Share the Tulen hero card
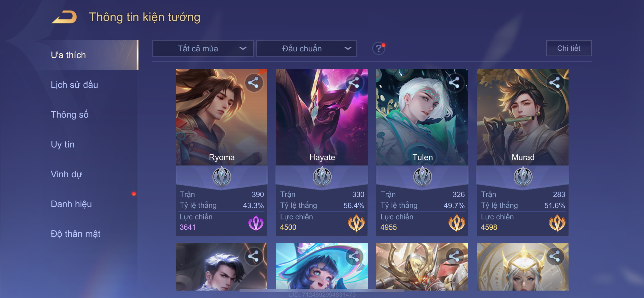 click(x=454, y=82)
